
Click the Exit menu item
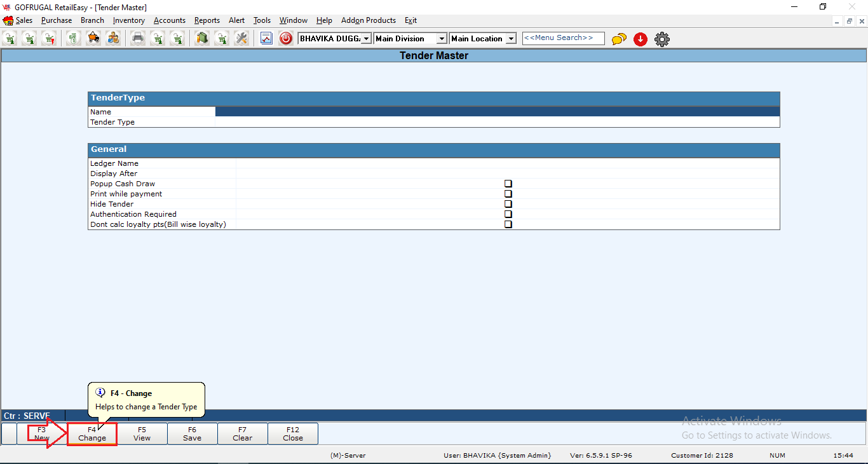coord(410,20)
